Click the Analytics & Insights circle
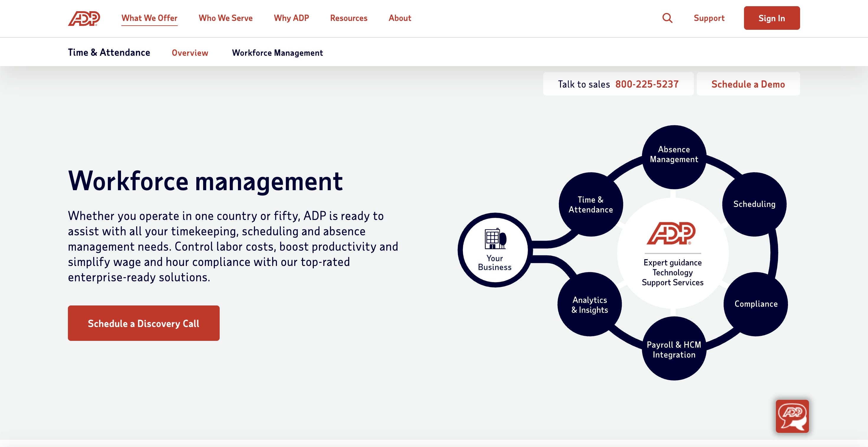This screenshot has height=447, width=868. [x=590, y=304]
